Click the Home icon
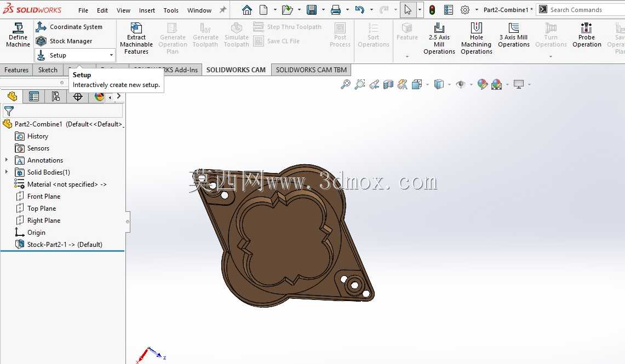This screenshot has height=364, width=625. pyautogui.click(x=246, y=10)
